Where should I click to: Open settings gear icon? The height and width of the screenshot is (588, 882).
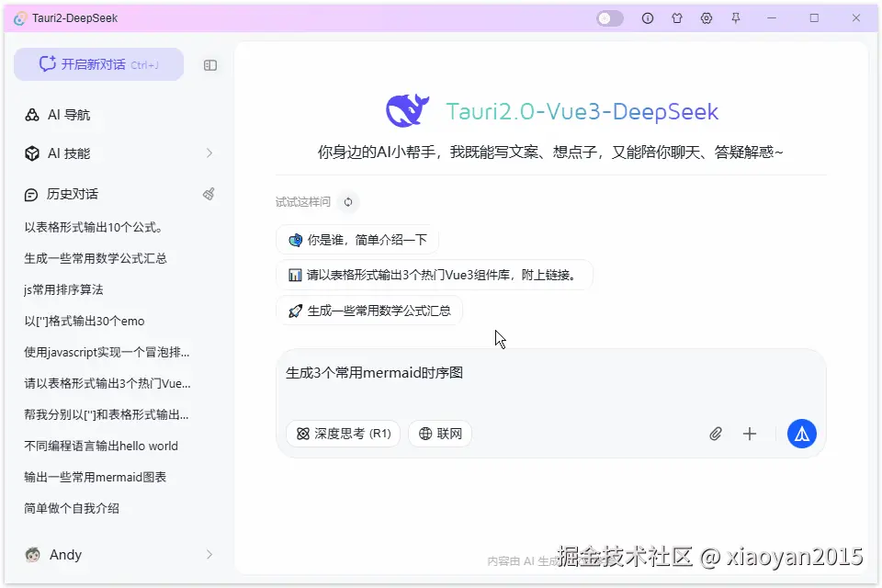707,18
